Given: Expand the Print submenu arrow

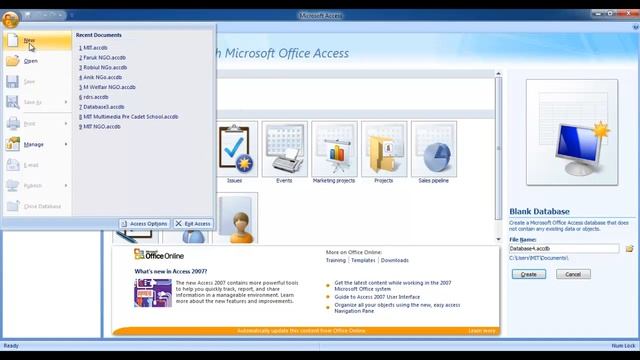Looking at the screenshot, I should pos(66,123).
